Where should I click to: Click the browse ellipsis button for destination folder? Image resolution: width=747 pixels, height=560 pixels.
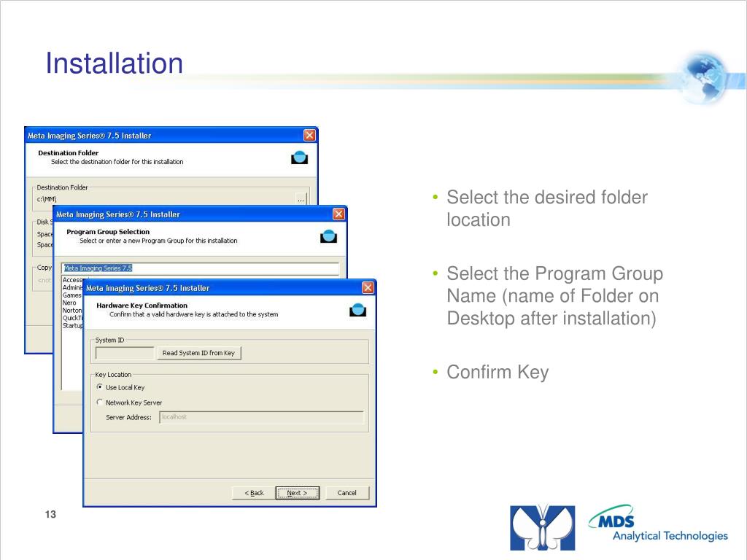[x=301, y=200]
